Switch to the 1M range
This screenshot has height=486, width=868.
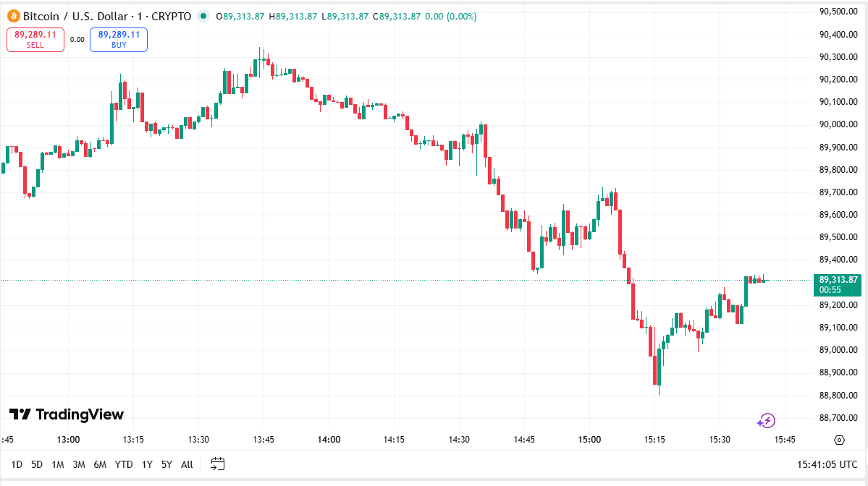pyautogui.click(x=58, y=464)
